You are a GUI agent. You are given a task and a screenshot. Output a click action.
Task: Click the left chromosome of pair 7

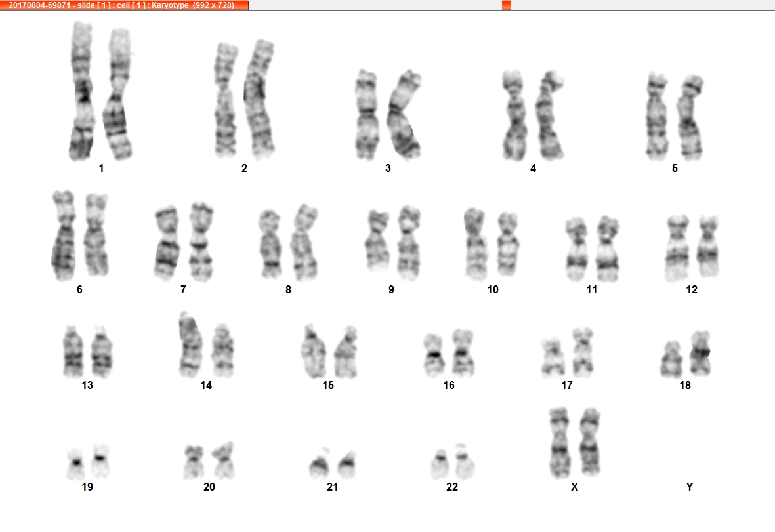167,243
